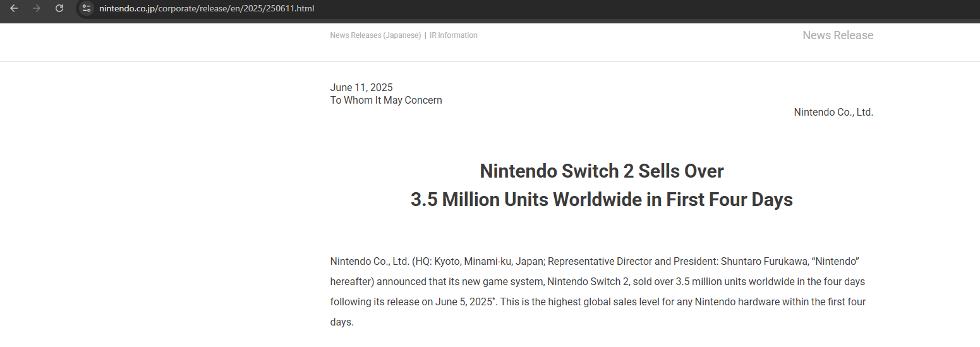980x347 pixels.
Task: Click the News Release header text
Action: pos(838,35)
